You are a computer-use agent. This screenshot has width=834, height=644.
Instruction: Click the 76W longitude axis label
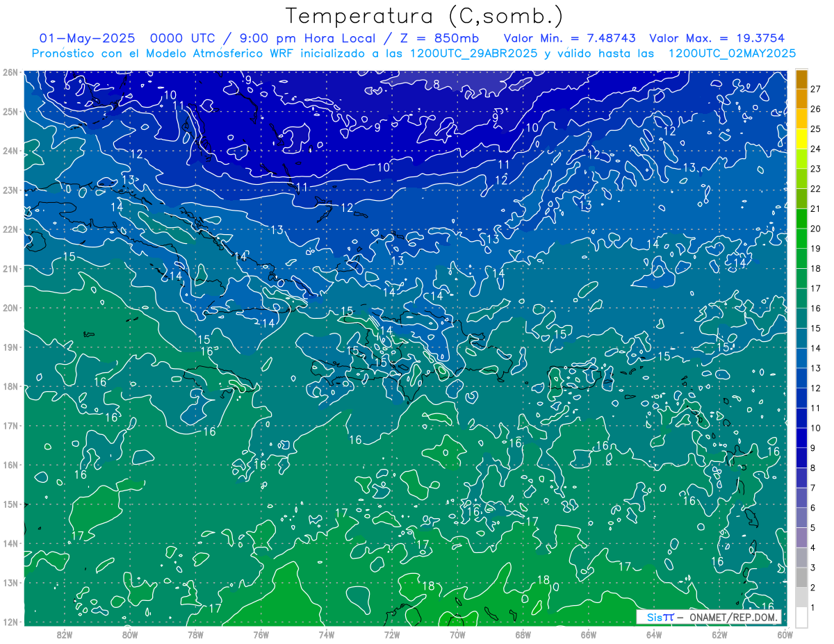click(261, 634)
